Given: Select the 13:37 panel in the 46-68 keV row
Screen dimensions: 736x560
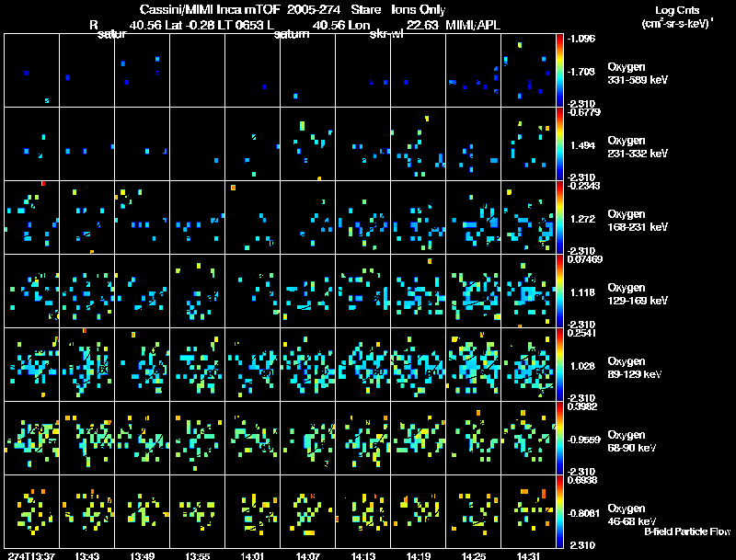Looking at the screenshot, I should coord(31,511).
